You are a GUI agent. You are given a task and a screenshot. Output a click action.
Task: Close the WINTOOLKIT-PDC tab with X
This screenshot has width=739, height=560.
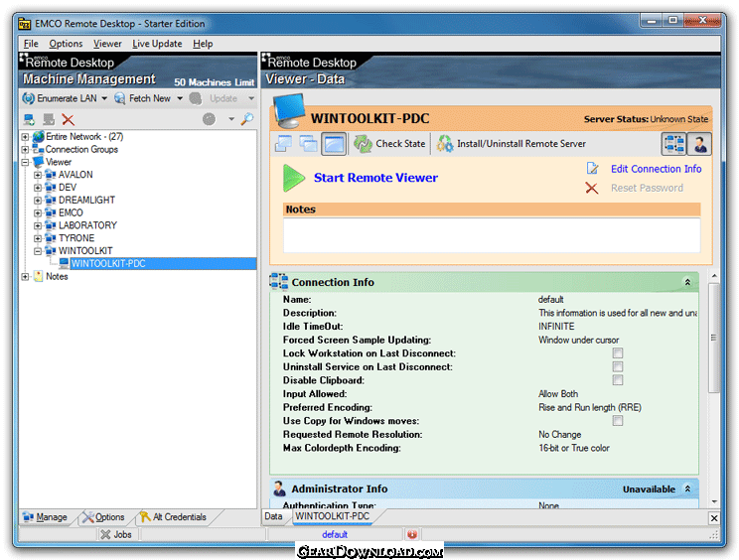coord(714,518)
